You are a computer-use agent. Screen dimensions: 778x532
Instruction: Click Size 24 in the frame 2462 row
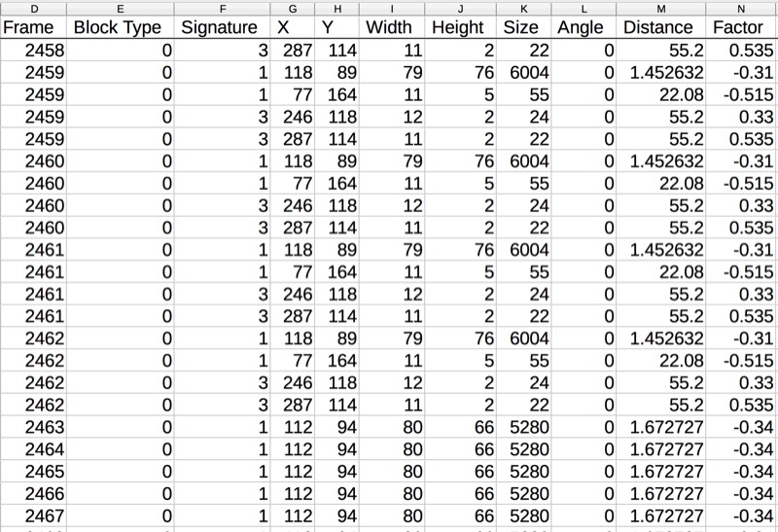tap(523, 382)
